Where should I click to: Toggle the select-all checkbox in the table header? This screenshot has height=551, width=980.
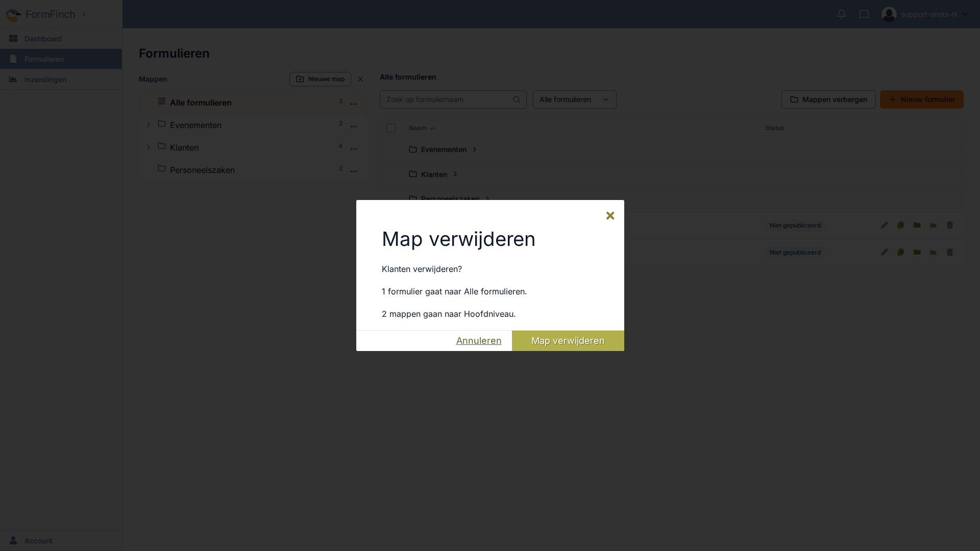(391, 128)
